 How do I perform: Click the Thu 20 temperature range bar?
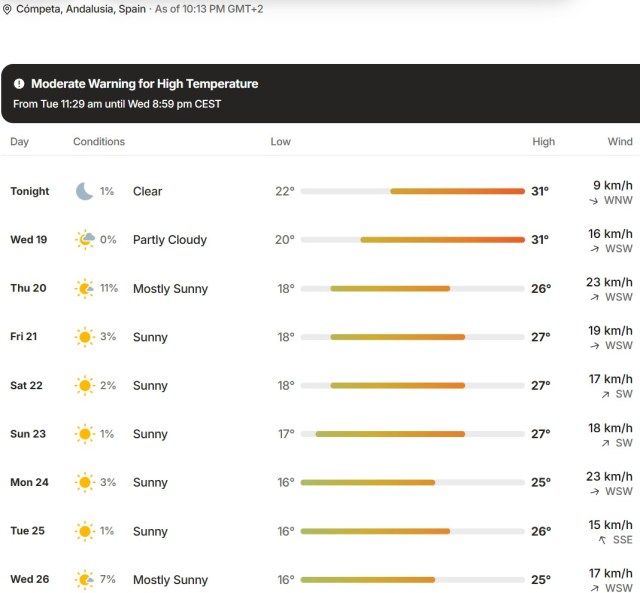tap(413, 289)
